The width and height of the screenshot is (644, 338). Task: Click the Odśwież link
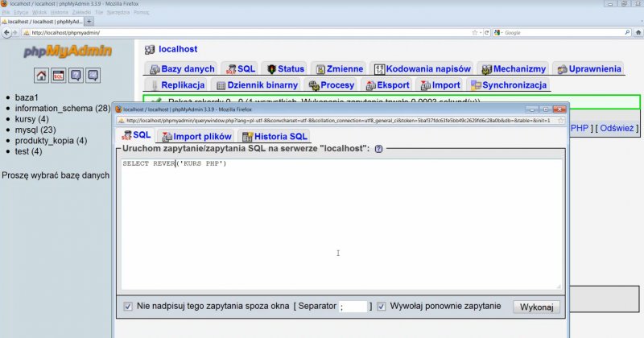(x=617, y=128)
